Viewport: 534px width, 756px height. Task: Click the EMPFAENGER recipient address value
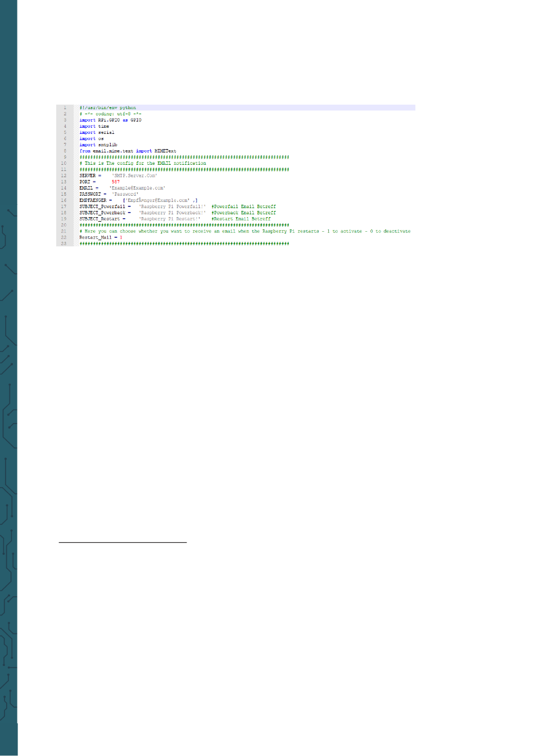157,200
